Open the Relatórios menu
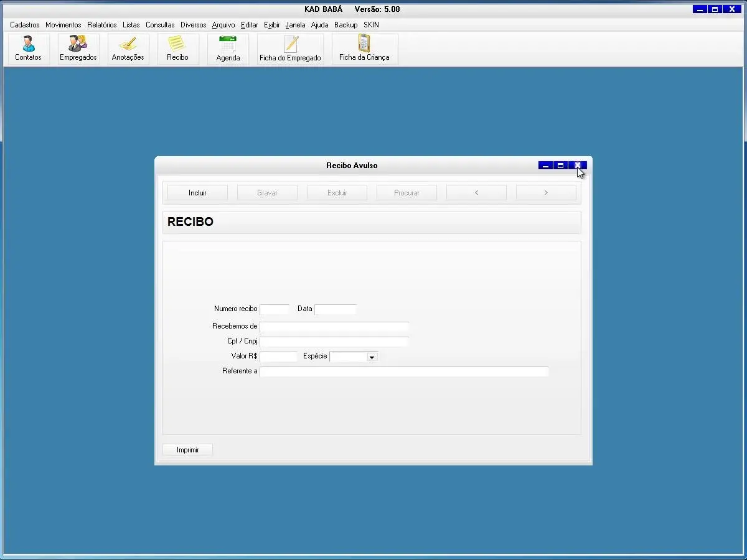 (x=101, y=25)
